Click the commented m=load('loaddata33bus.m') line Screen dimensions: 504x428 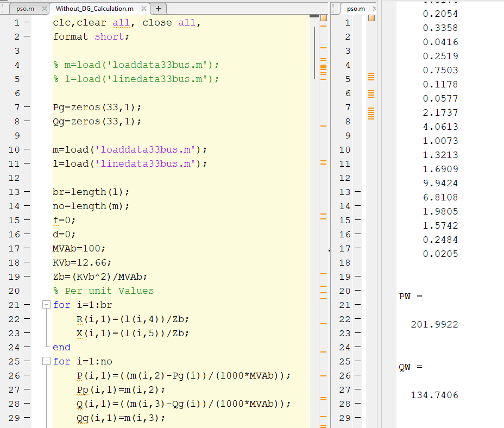[x=136, y=65]
